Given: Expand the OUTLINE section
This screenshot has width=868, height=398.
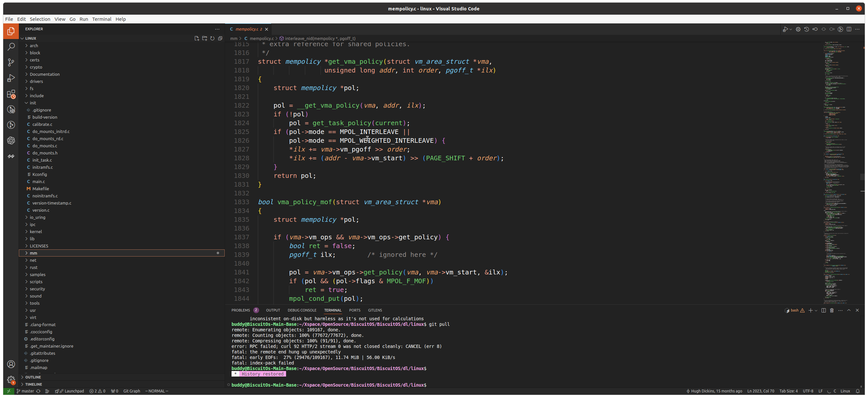Looking at the screenshot, I should [33, 377].
